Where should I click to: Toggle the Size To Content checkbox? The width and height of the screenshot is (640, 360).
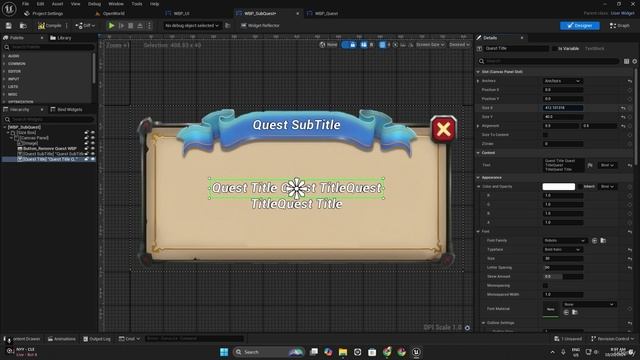pos(545,135)
